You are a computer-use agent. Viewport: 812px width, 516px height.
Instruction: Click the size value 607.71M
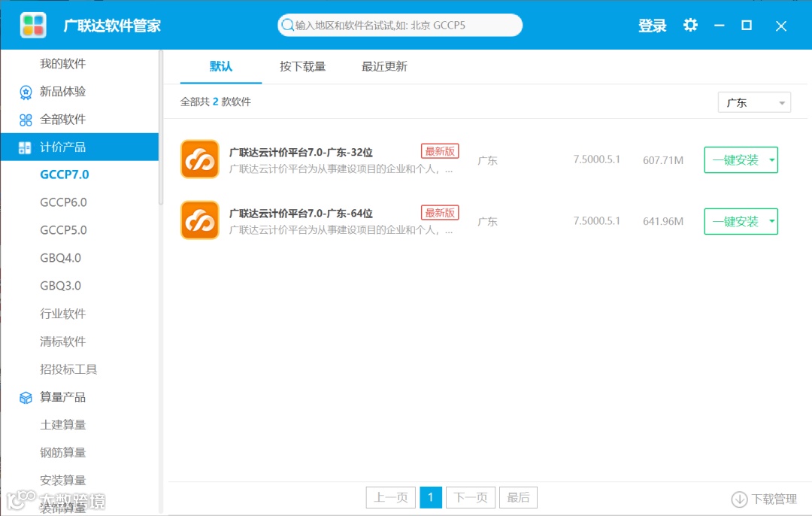tap(663, 160)
